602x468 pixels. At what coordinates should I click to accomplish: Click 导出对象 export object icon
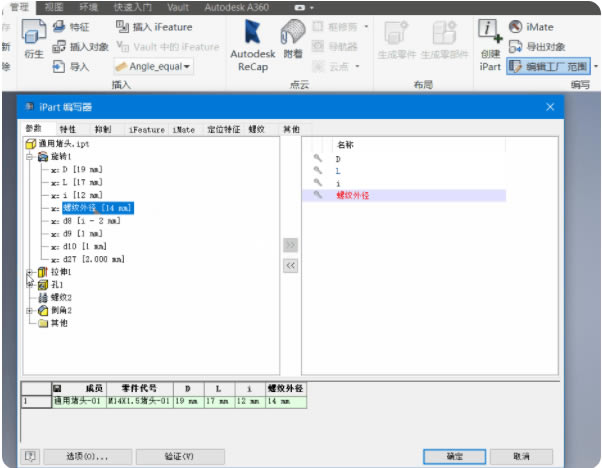click(x=515, y=46)
